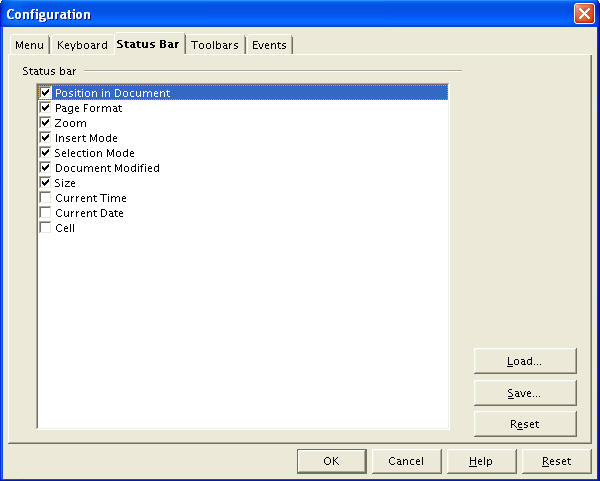Select the Page Format list entry text
The image size is (600, 481).
tap(88, 108)
